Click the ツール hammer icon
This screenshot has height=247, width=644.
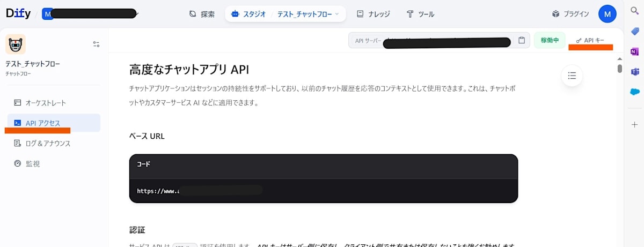point(410,14)
